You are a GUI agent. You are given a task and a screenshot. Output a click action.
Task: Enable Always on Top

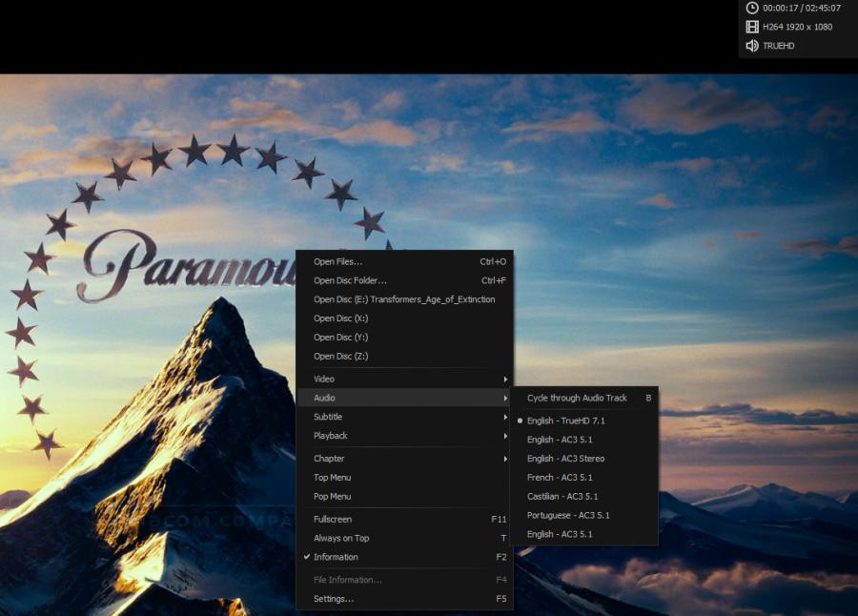tap(340, 538)
